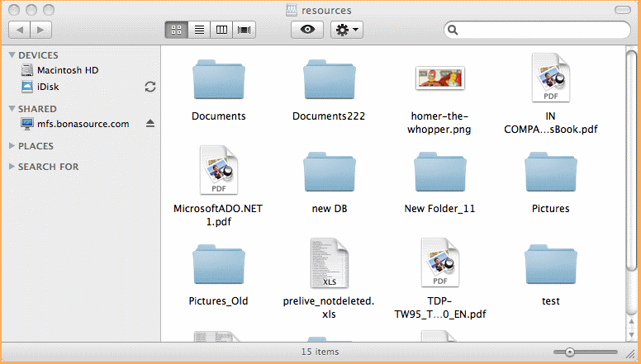641x364 pixels.
Task: Click the iDisk sync icon
Action: (150, 87)
